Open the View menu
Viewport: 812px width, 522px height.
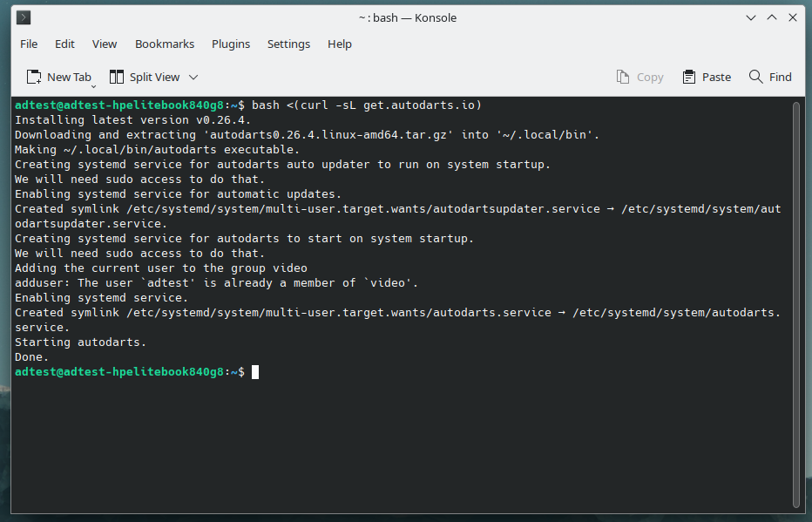[105, 44]
